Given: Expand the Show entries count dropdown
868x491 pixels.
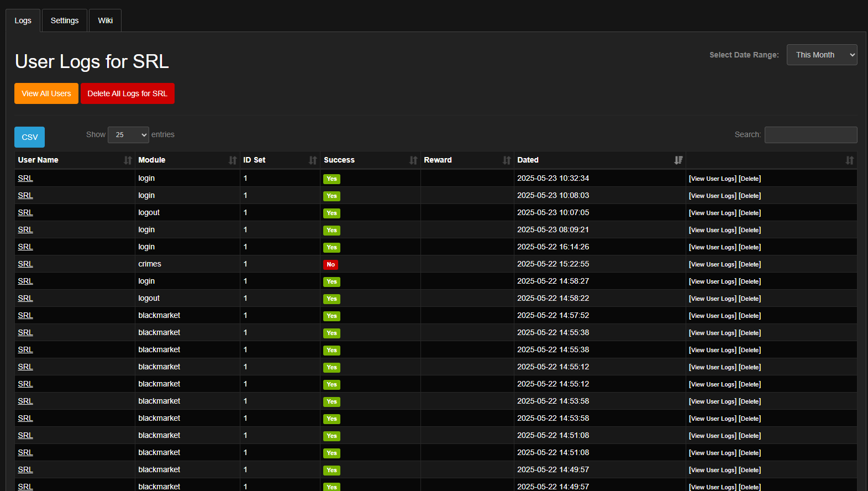Looking at the screenshot, I should click(128, 135).
